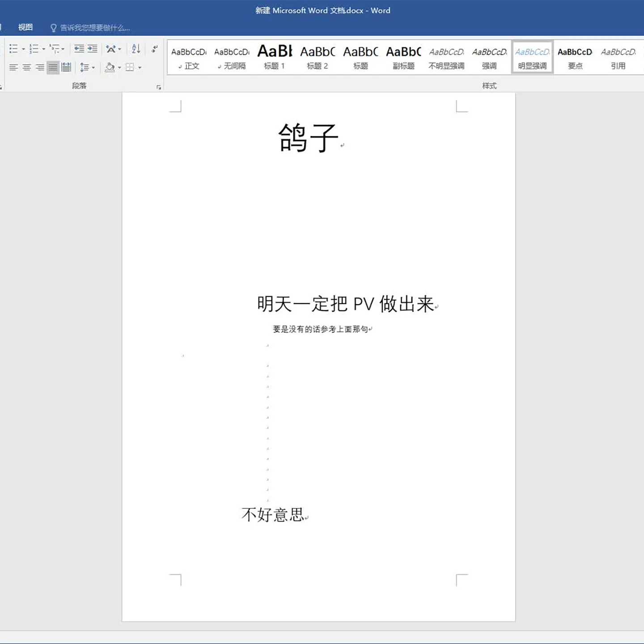Screen dimensions: 644x644
Task: Click the multilevel list icon
Action: click(54, 49)
